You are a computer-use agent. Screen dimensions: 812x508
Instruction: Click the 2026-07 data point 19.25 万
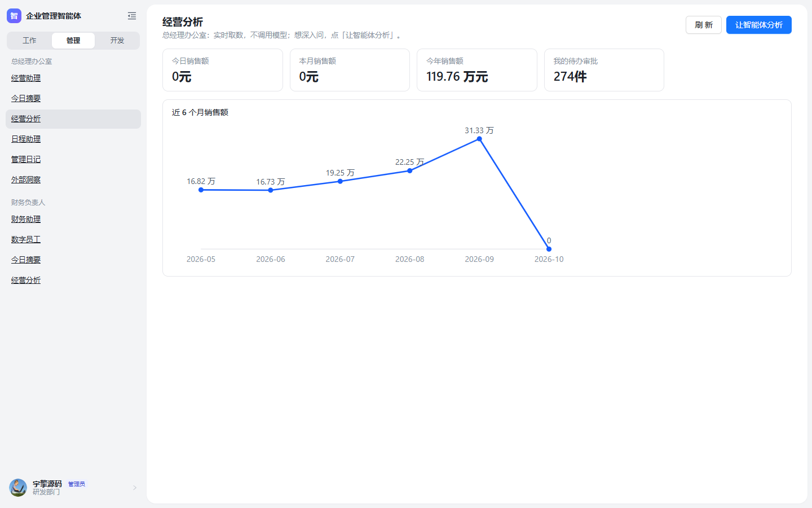tap(340, 181)
